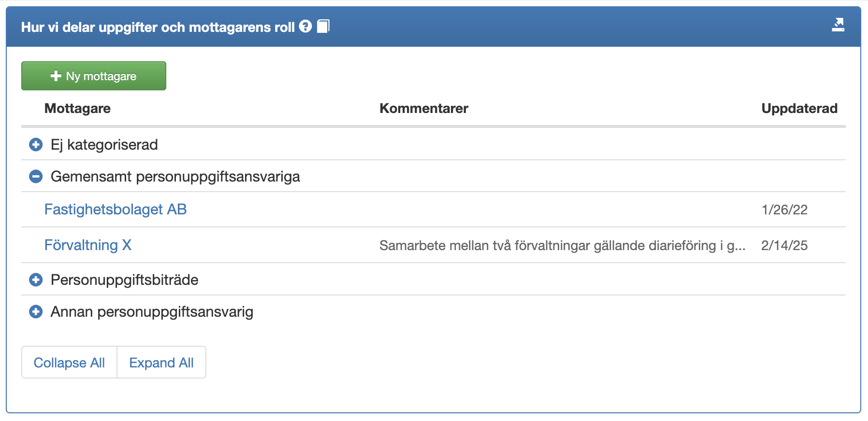Add a recipient with Ny mottagare
This screenshot has height=421, width=868.
coord(94,76)
